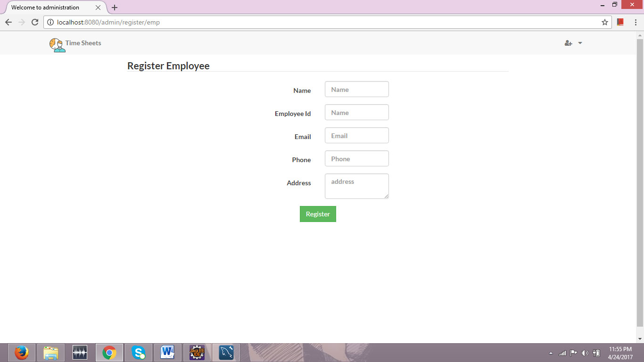Expand the user menu dropdown caret
Viewport: 644px width, 362px height.
pyautogui.click(x=580, y=43)
